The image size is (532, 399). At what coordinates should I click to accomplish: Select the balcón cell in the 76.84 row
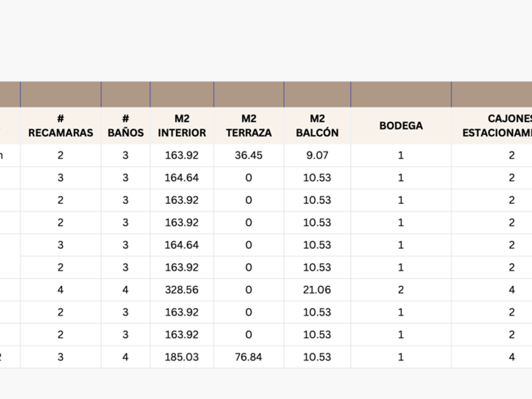pyautogui.click(x=317, y=357)
